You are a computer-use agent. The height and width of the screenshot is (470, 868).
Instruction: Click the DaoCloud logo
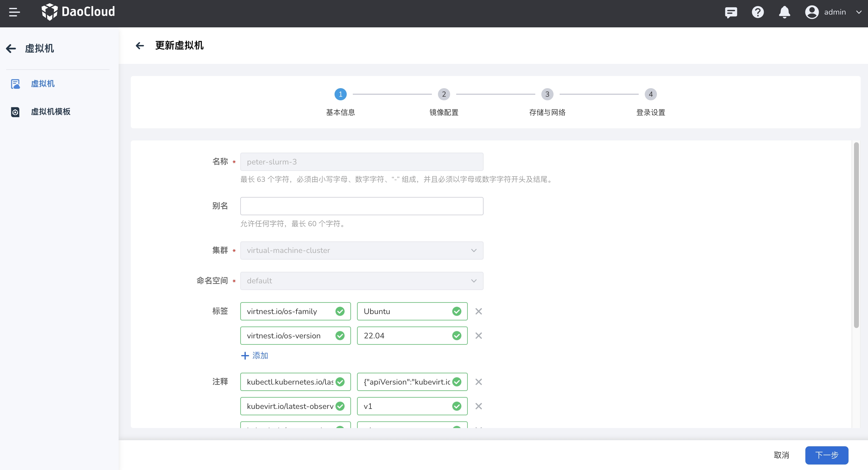coord(78,12)
